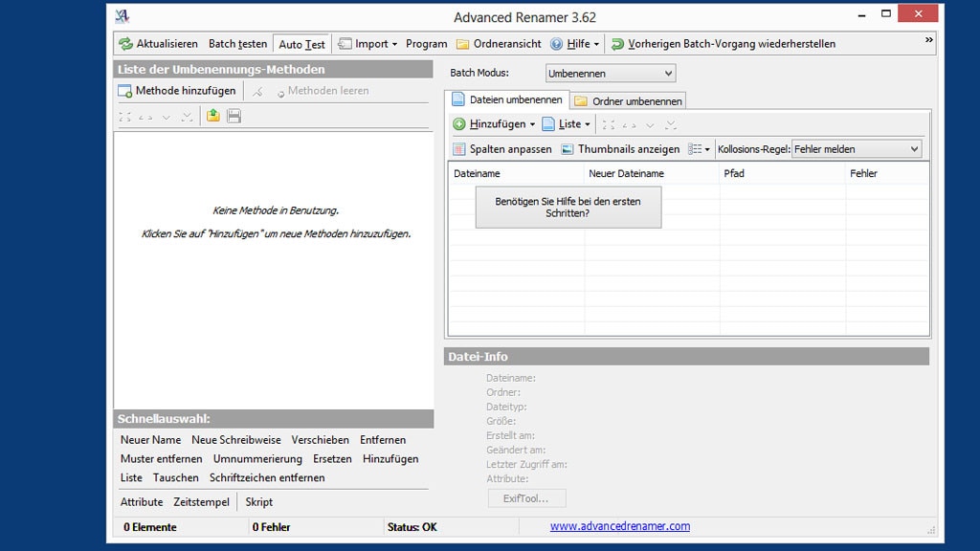980x551 pixels.
Task: Click the save methods floppy disk icon
Action: [x=234, y=116]
